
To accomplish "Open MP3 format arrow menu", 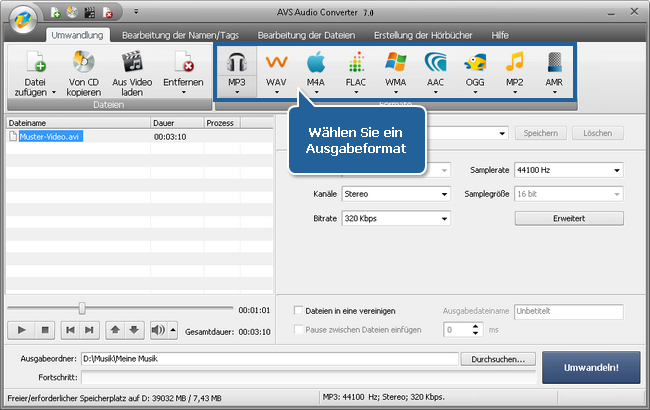I will pos(237,92).
